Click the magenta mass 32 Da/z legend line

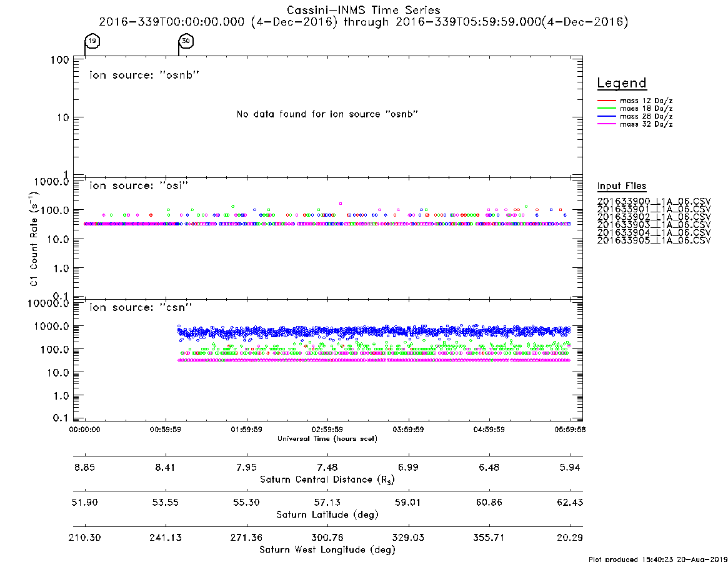606,124
